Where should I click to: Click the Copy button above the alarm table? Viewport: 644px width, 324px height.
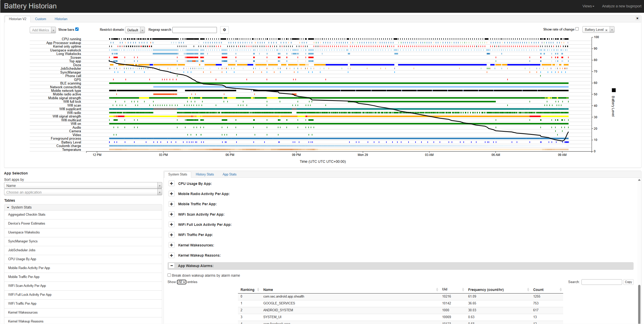click(x=628, y=282)
